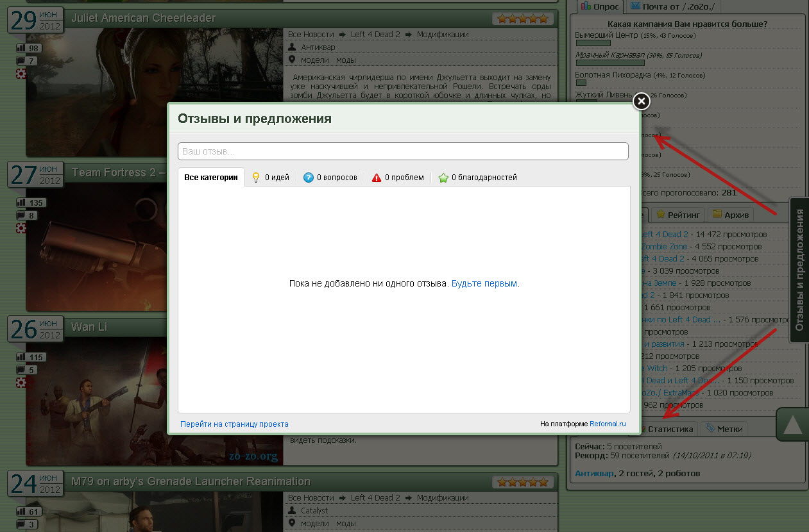Click the comments icon on Juliet post
This screenshot has height=532, width=809.
tap(22, 61)
